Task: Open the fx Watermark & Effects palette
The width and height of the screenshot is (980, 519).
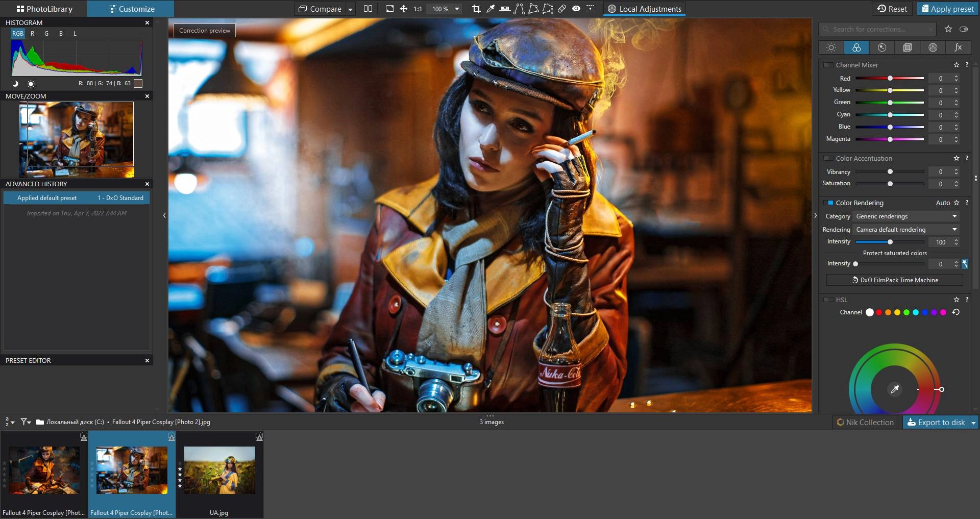Action: (x=958, y=47)
